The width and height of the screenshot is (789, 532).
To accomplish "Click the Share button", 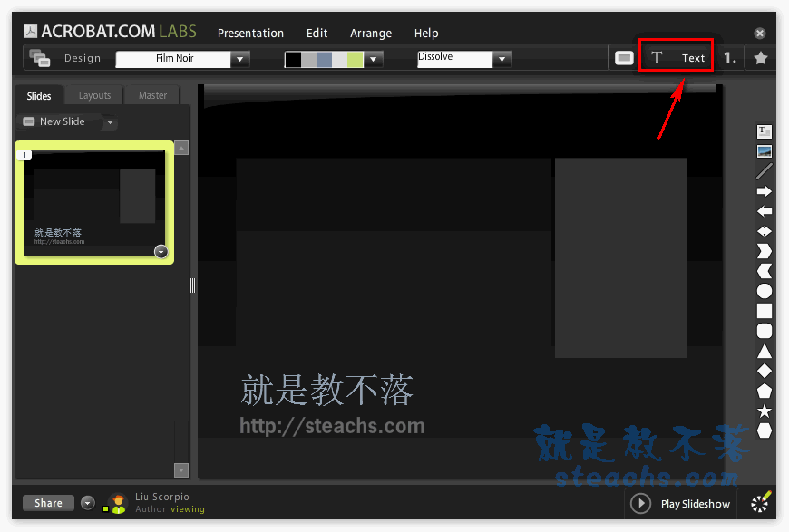I will click(48, 503).
